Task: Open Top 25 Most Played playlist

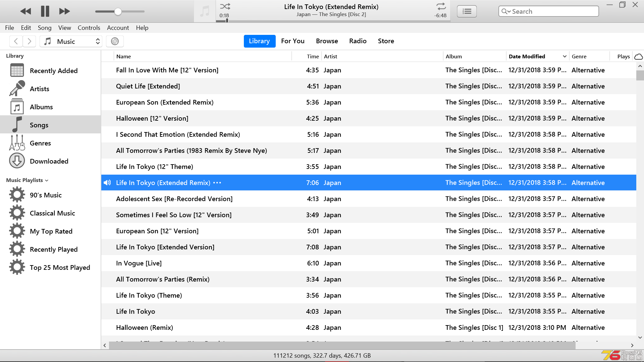Action: 50,267
